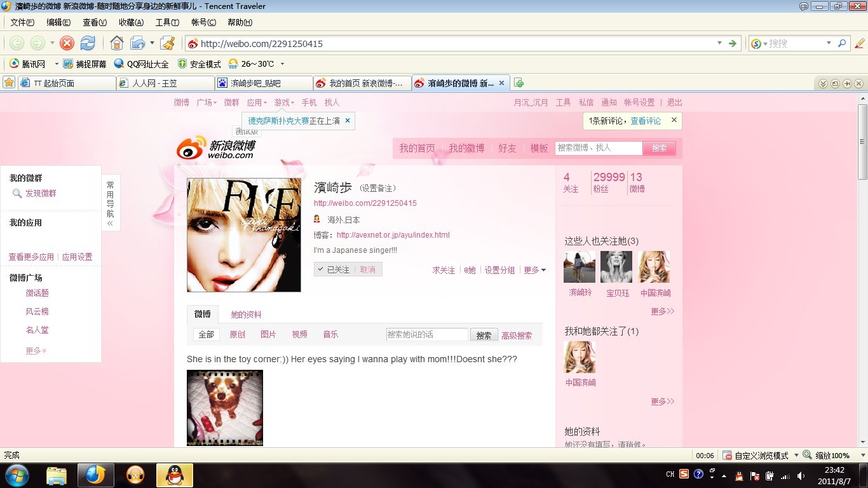Screen dimensions: 868x488
Task: Click the Sogou S input method tray icon
Action: (684, 474)
